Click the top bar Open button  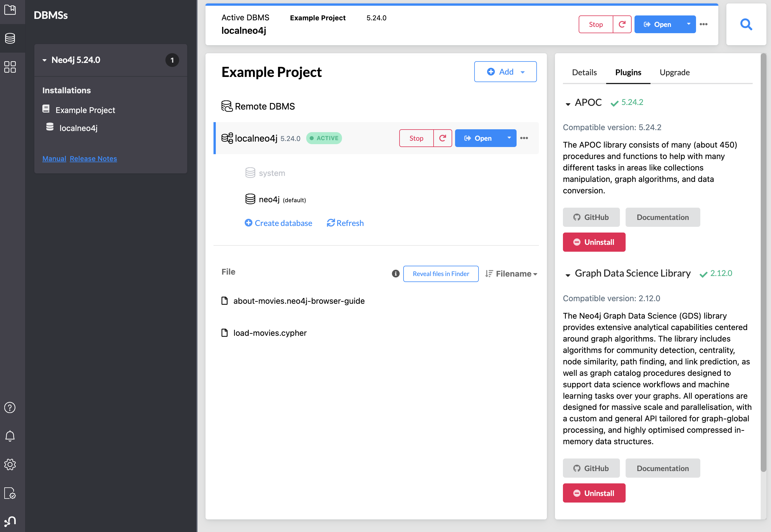click(x=658, y=24)
